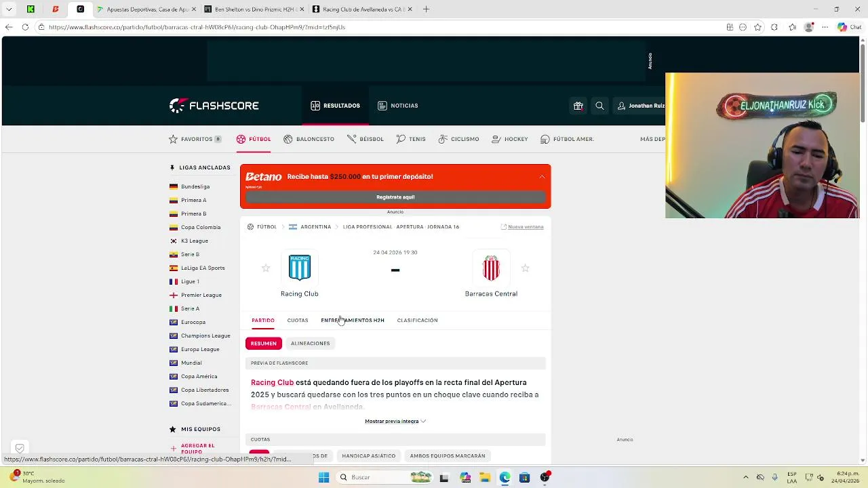The width and height of the screenshot is (868, 488).
Task: Select Béisbol sport tab
Action: [x=366, y=139]
